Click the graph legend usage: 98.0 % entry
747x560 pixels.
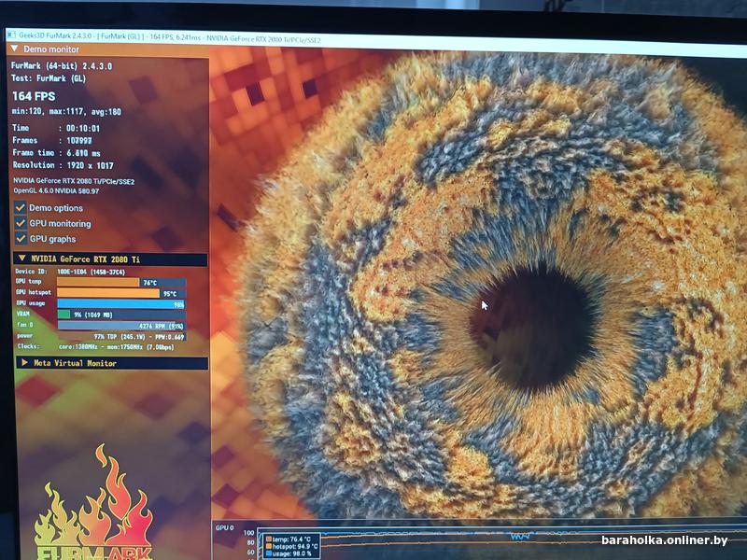tap(289, 553)
